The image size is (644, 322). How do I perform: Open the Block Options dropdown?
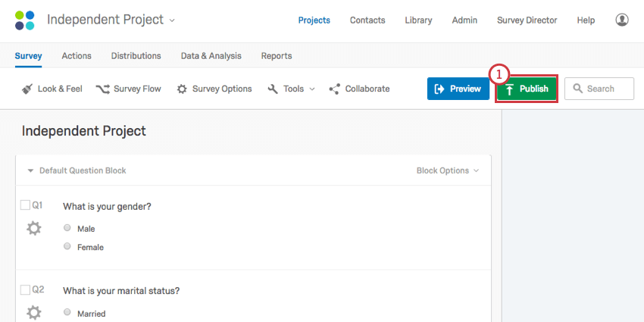tap(448, 170)
